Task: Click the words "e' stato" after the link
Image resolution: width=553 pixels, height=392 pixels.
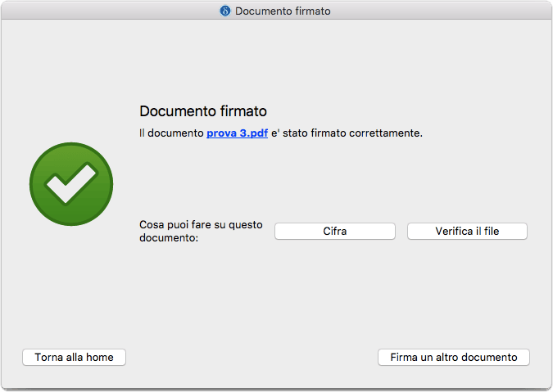Action: (x=289, y=133)
